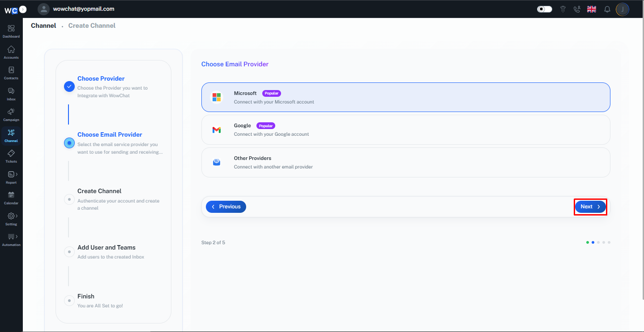The image size is (644, 332).
Task: Click the Channel breadcrumb
Action: [43, 26]
